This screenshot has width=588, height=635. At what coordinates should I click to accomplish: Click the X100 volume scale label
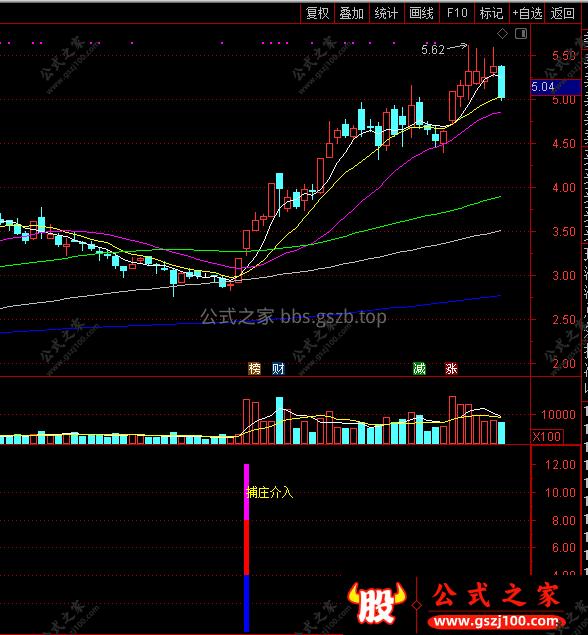[x=547, y=437]
